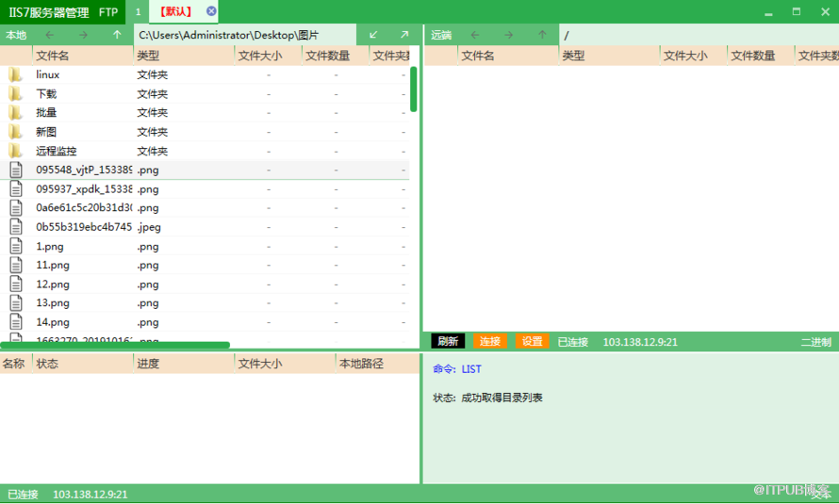Go back in remote panel navigation
Screen dimensions: 839x504
click(x=475, y=35)
